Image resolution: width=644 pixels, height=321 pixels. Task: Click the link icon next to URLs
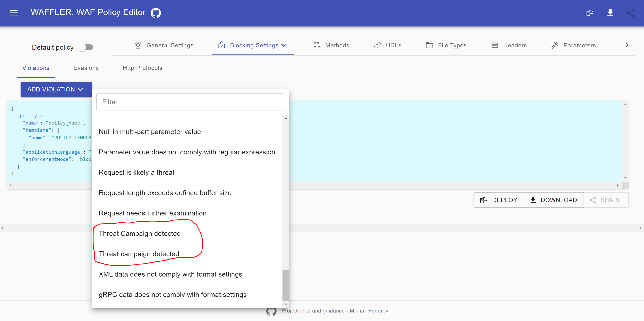coord(377,45)
